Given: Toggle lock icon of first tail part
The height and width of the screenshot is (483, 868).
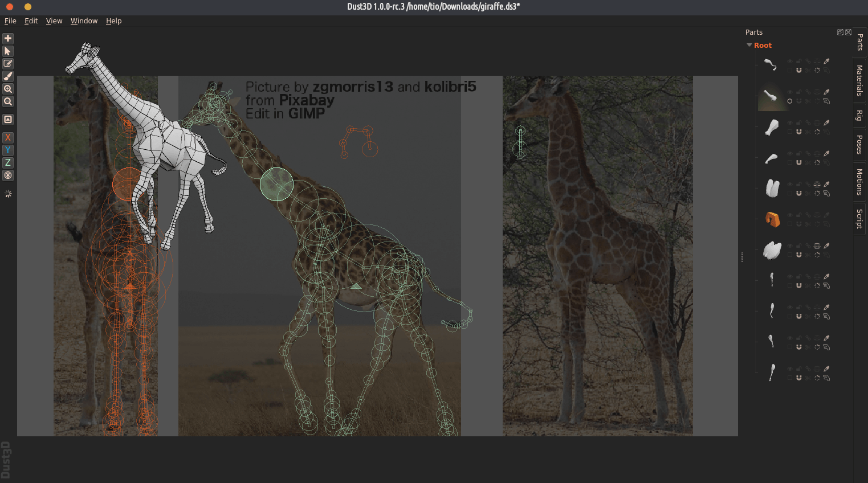Looking at the screenshot, I should coord(799,62).
